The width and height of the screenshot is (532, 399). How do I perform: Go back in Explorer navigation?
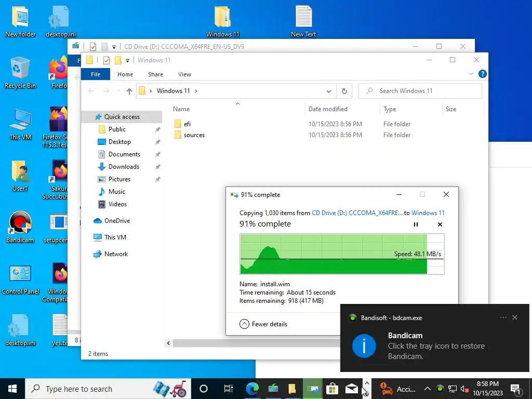[90, 91]
